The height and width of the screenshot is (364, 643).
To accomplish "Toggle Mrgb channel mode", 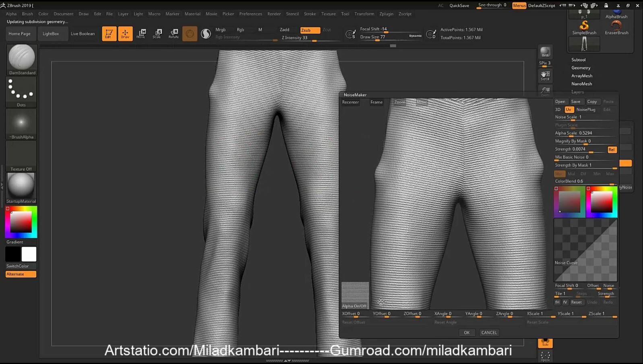I will pos(221,30).
